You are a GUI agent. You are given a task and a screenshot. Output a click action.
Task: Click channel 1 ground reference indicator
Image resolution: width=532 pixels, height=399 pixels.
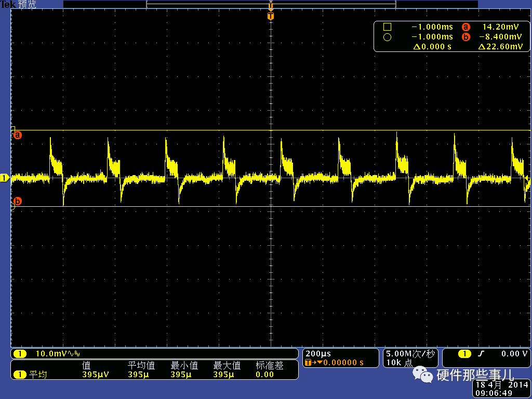pyautogui.click(x=5, y=178)
